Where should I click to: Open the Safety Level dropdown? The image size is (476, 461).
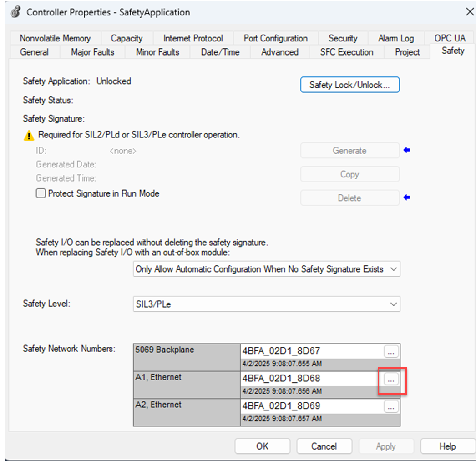pos(394,304)
